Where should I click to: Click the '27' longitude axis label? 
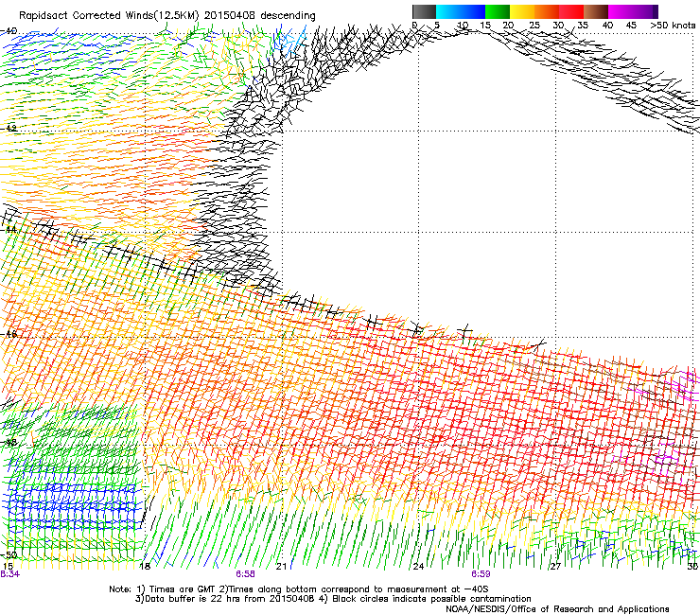555,566
